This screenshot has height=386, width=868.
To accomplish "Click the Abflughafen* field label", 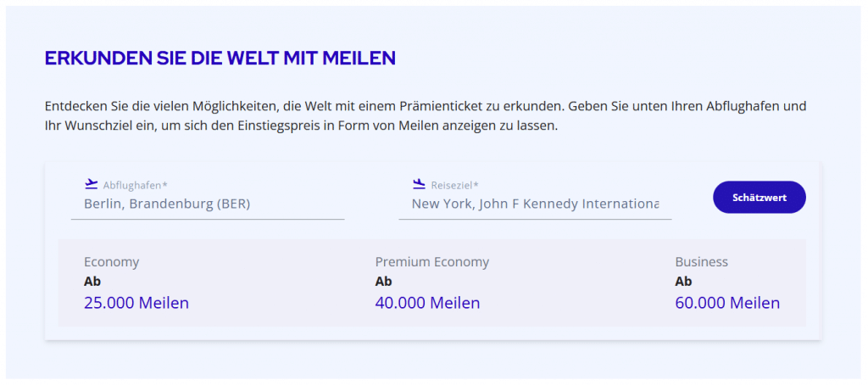I will [x=136, y=185].
